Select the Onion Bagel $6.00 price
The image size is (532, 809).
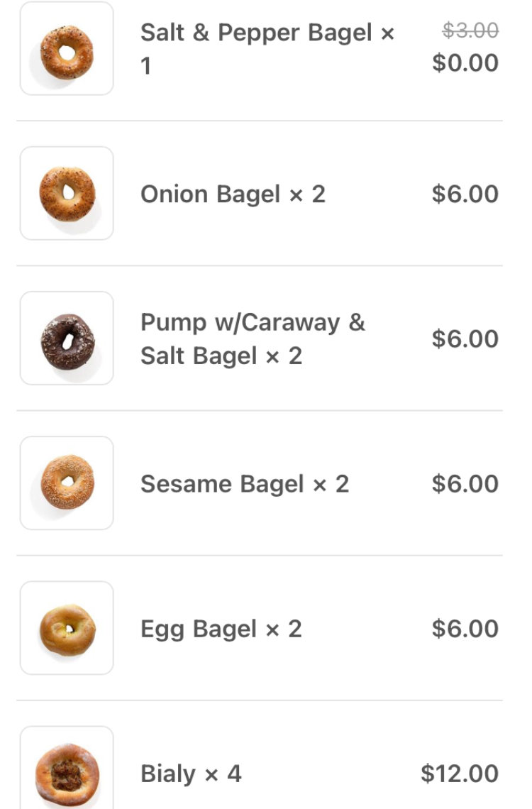pos(465,194)
